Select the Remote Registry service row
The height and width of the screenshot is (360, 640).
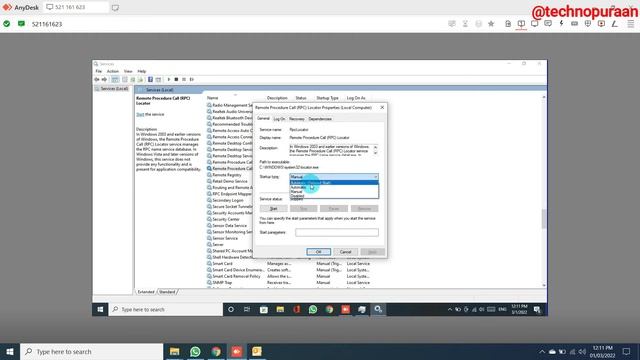227,175
